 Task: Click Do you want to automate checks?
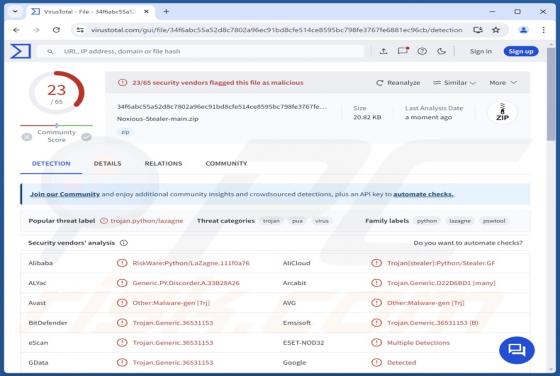tap(468, 243)
